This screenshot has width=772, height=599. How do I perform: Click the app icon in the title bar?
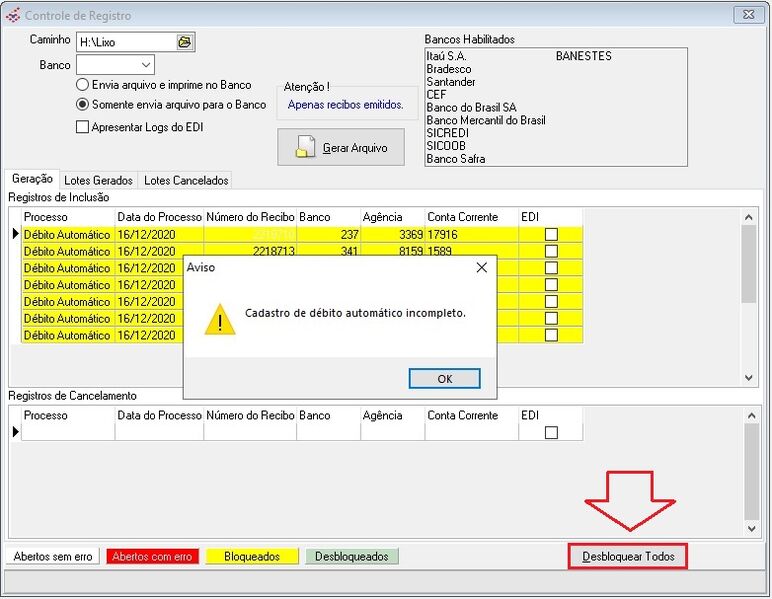(13, 16)
